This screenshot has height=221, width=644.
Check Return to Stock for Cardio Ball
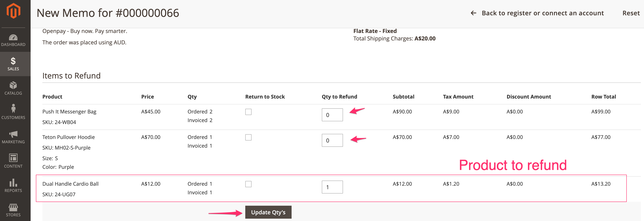248,184
